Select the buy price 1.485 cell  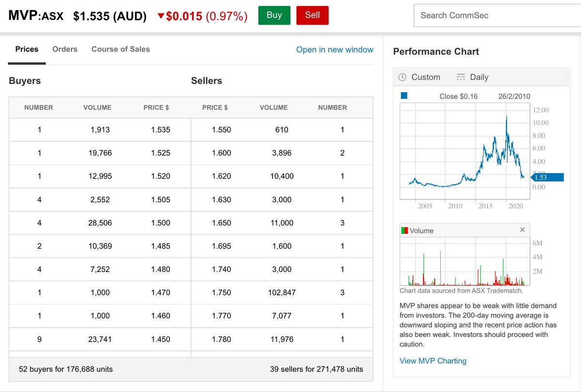161,246
